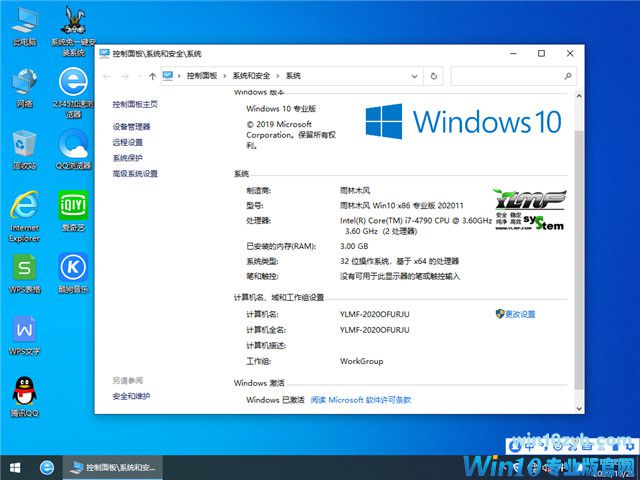Viewport: 640px width, 480px height.
Task: Launch the 爱奇艺 iQIYI desktop icon
Action: pyautogui.click(x=73, y=211)
